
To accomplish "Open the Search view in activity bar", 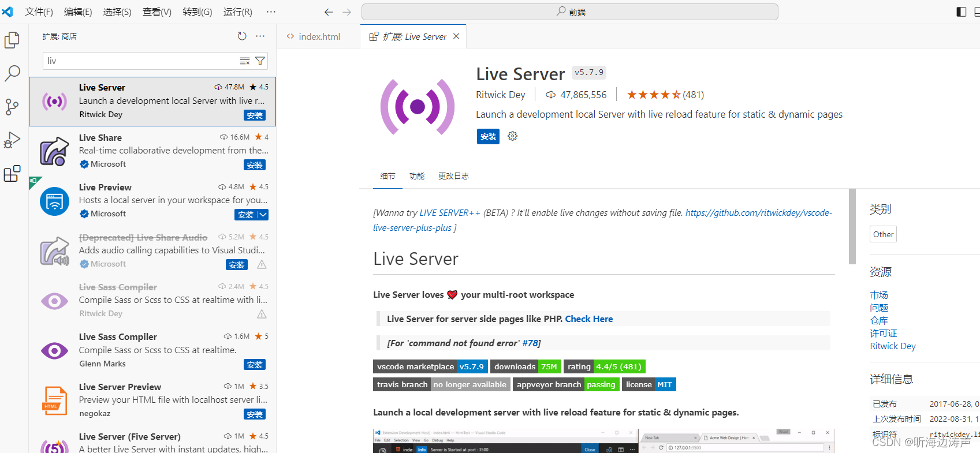I will click(x=12, y=73).
